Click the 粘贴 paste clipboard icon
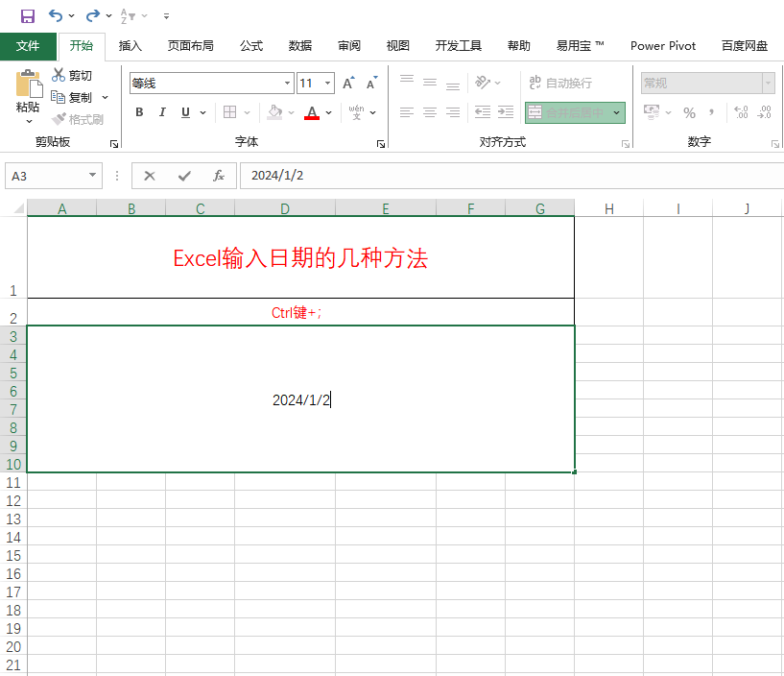Screen dimensions: 784x676 29,84
